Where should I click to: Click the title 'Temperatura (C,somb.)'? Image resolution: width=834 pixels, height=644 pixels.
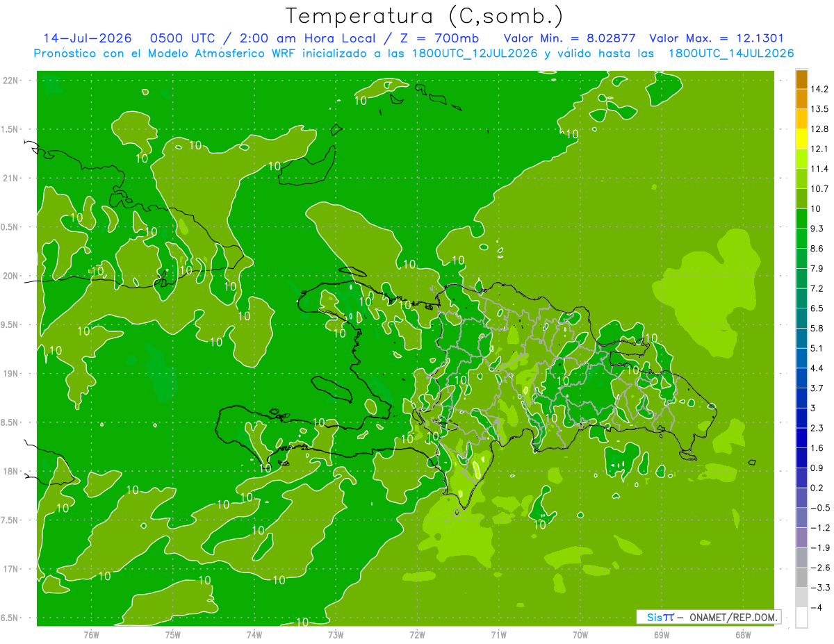click(x=424, y=16)
